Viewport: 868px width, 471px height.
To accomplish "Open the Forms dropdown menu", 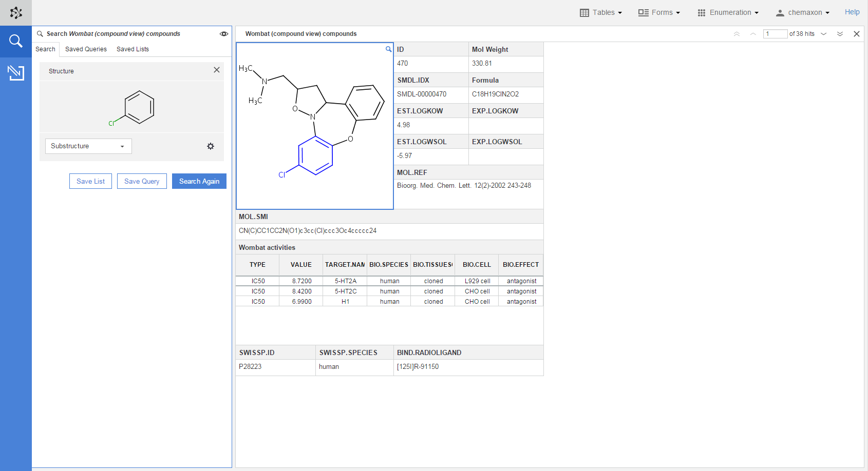I will (x=659, y=12).
